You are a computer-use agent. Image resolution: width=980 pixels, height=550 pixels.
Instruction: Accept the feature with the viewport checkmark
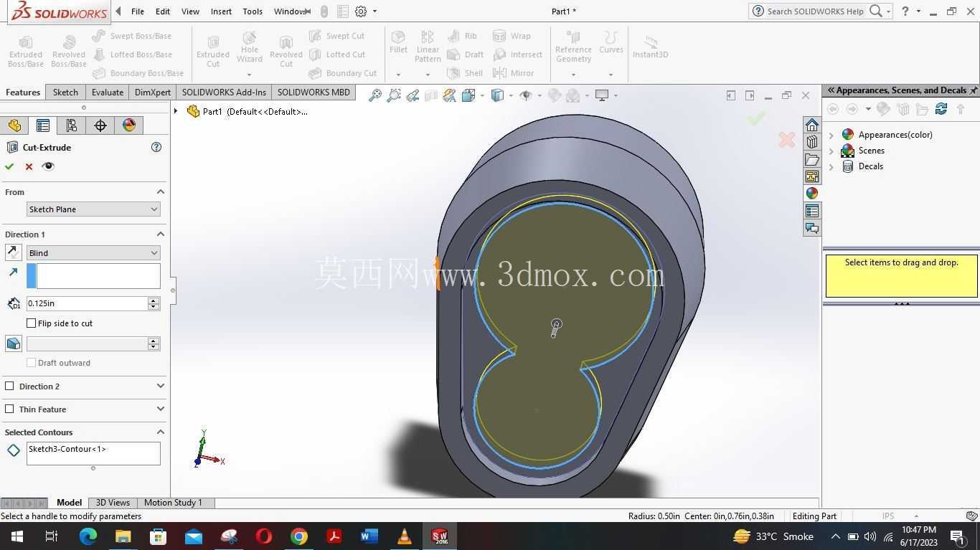point(755,118)
